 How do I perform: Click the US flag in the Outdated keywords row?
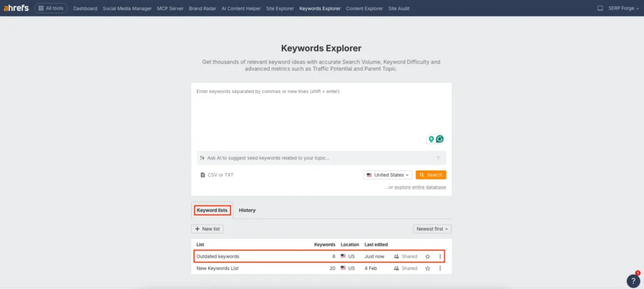click(343, 256)
